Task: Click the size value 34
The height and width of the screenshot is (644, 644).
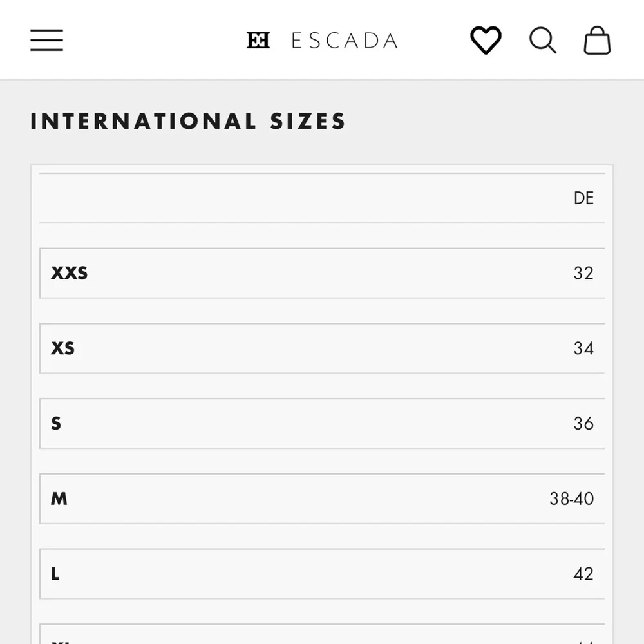Action: (583, 348)
